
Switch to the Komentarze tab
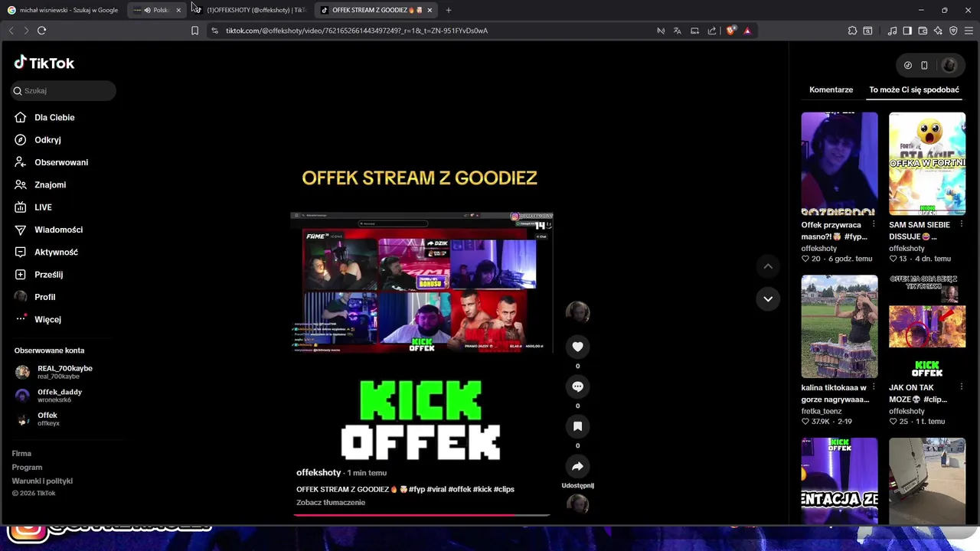click(x=831, y=90)
